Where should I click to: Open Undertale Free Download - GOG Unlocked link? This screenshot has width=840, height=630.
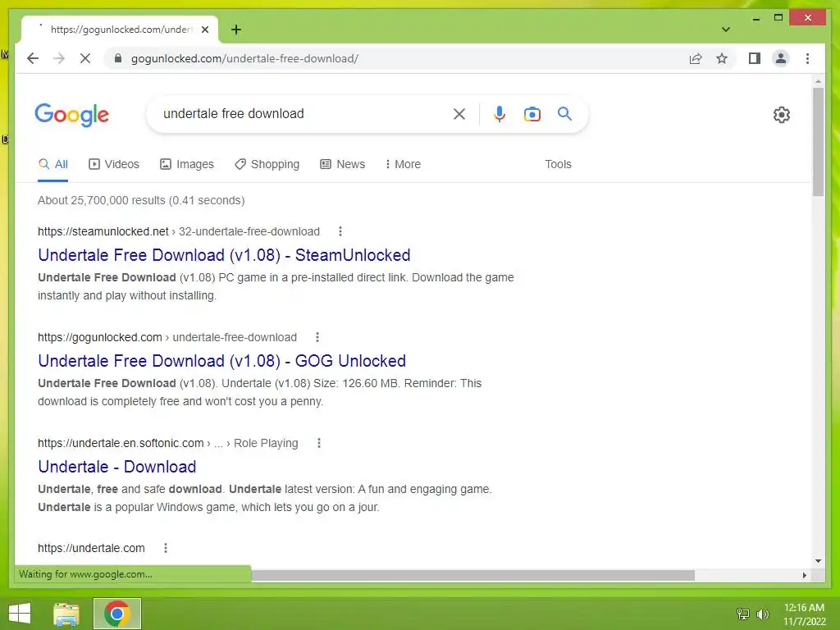tap(221, 361)
